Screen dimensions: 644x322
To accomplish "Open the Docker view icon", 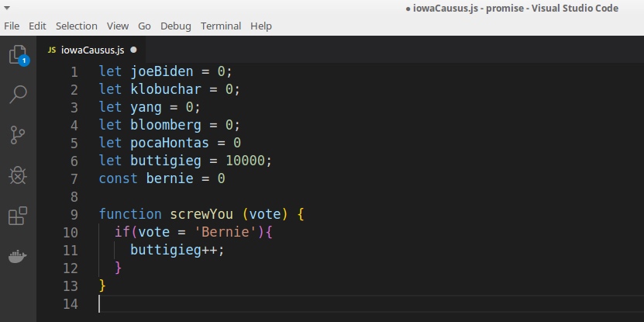I will point(17,257).
